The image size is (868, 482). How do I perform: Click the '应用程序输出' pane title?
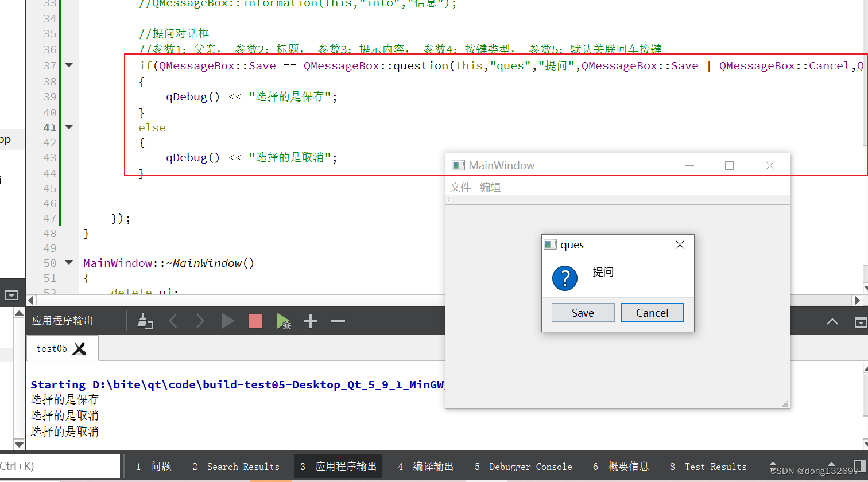tap(63, 321)
